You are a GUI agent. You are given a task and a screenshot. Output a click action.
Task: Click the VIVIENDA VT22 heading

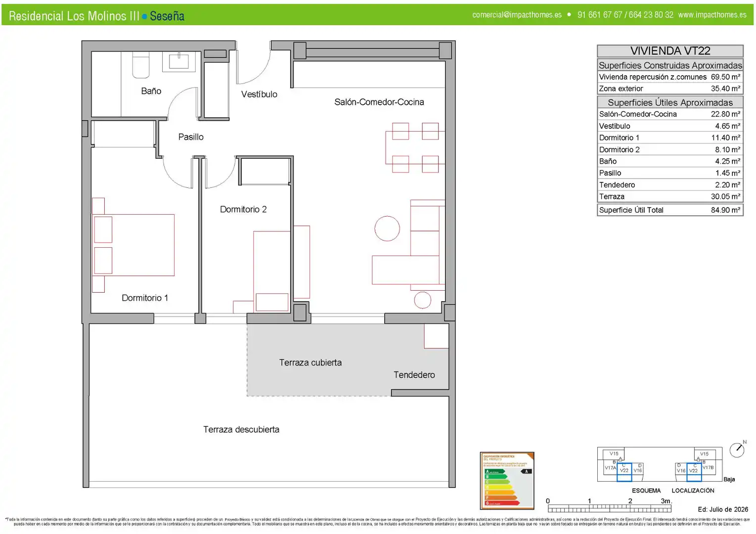[x=670, y=51]
